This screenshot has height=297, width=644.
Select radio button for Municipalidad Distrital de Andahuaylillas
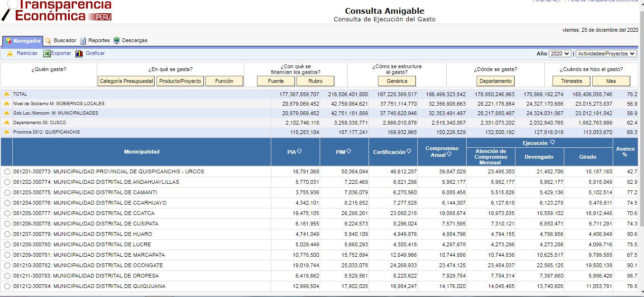[x=7, y=182]
